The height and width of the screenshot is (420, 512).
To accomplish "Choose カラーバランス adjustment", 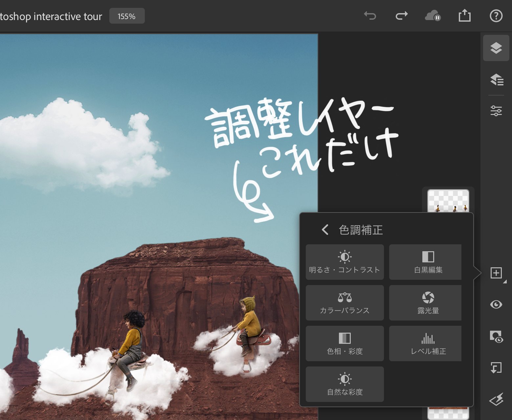I will 345,303.
